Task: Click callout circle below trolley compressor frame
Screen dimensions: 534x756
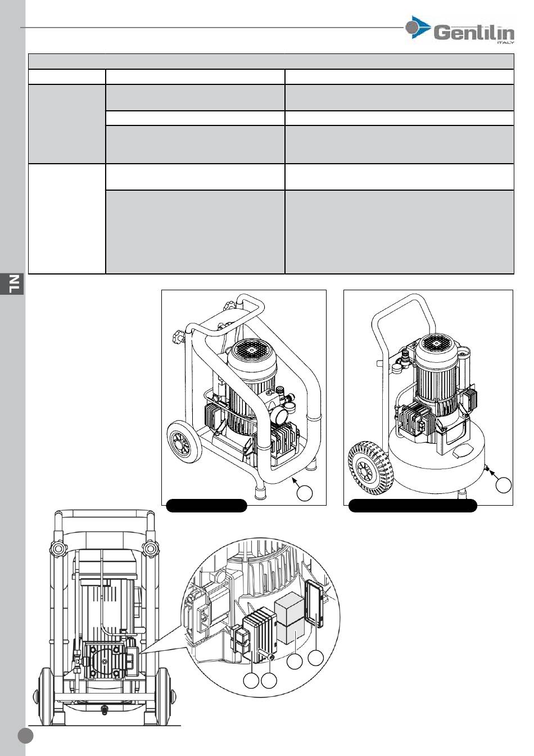Action: click(x=305, y=493)
